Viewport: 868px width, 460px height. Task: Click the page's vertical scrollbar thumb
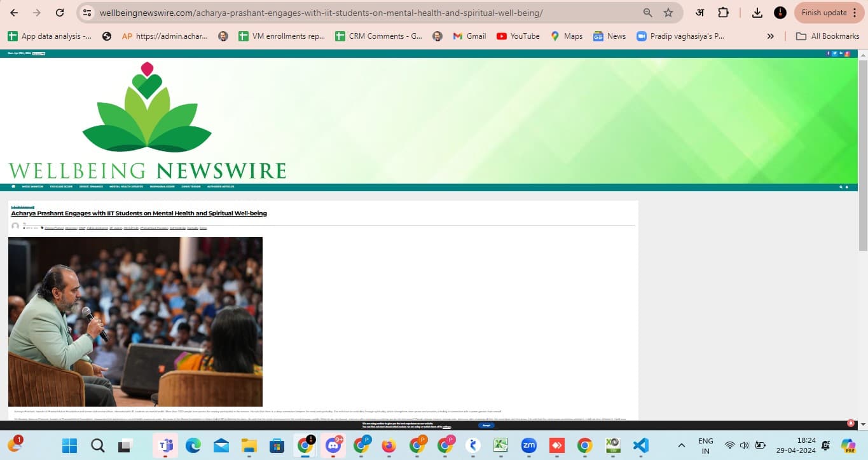coord(863,152)
